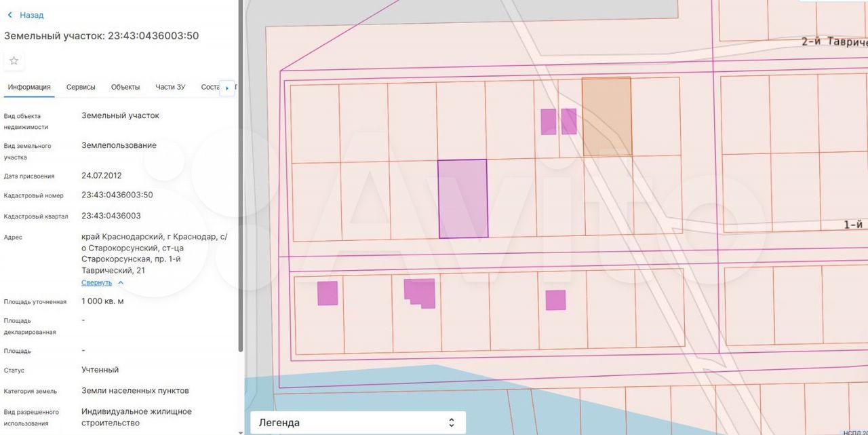This screenshot has height=435, width=868.
Task: Add parcel to favorites with star icon
Action: (x=14, y=61)
